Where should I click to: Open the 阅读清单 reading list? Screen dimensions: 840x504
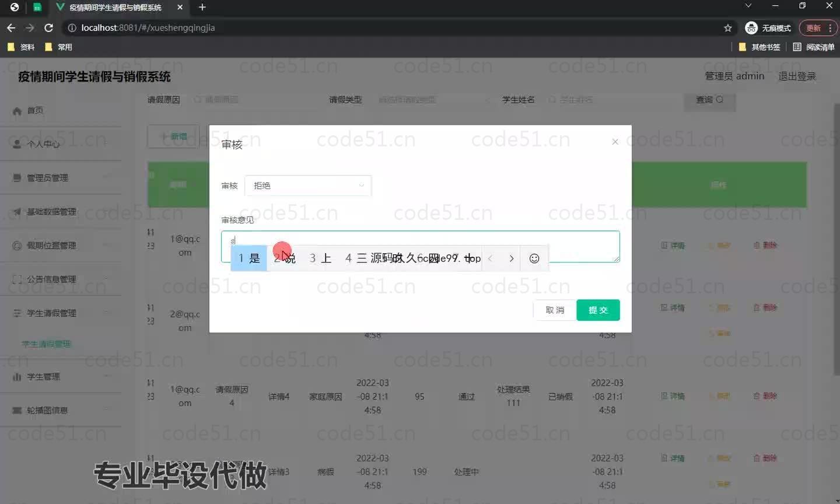pos(814,47)
